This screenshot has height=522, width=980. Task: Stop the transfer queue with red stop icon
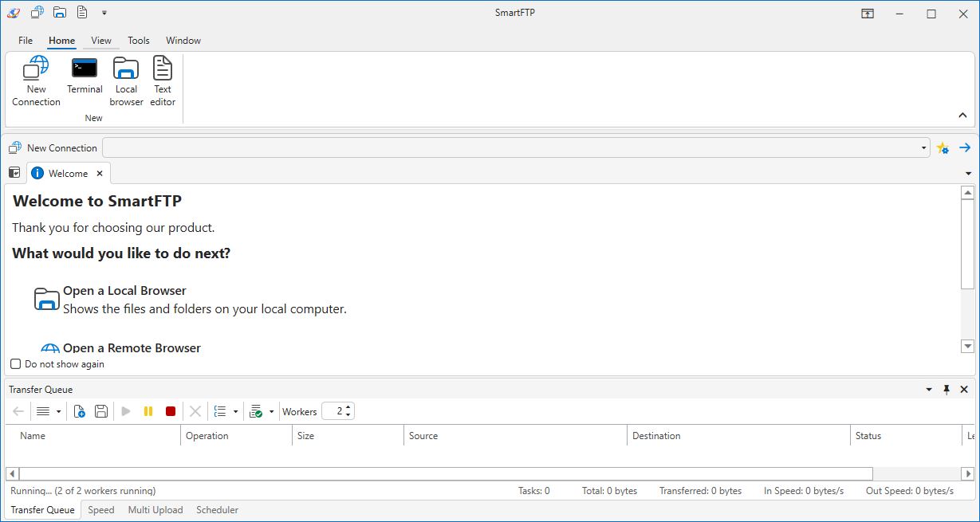pos(171,411)
